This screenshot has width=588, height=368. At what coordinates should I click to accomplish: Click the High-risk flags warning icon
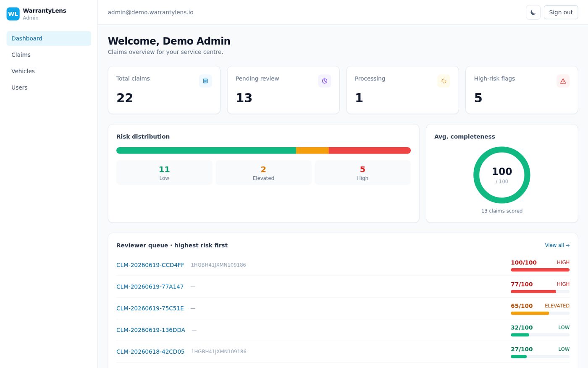tap(563, 81)
